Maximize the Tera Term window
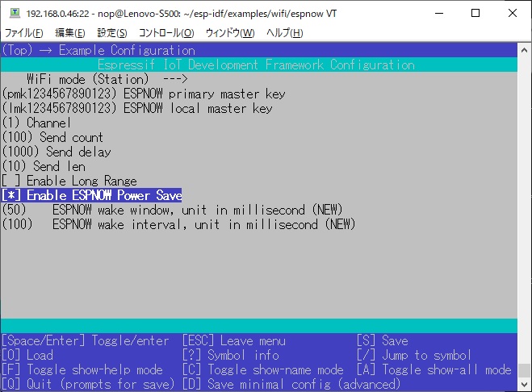Screen dimensions: 532x392 coord(475,13)
